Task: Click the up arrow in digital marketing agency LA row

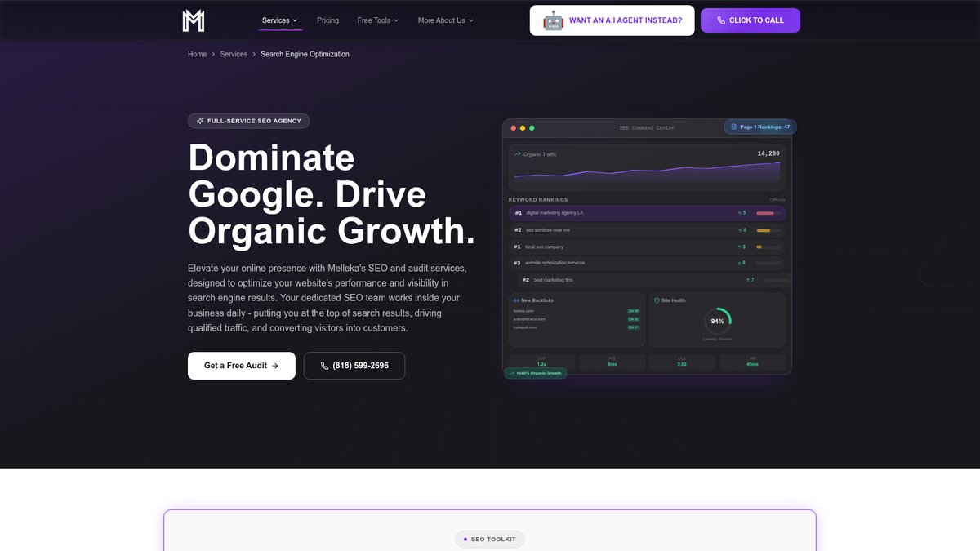Action: [739, 213]
